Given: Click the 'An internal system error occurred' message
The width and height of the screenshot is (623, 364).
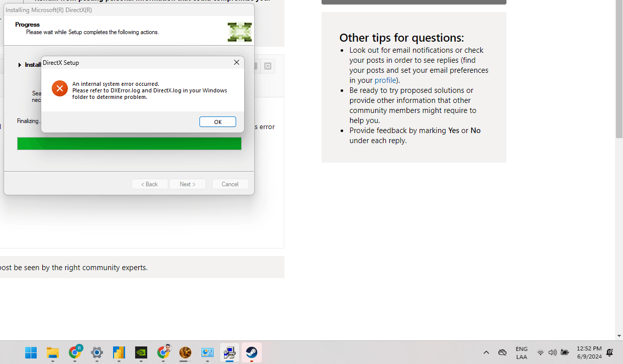Looking at the screenshot, I should click(116, 84).
